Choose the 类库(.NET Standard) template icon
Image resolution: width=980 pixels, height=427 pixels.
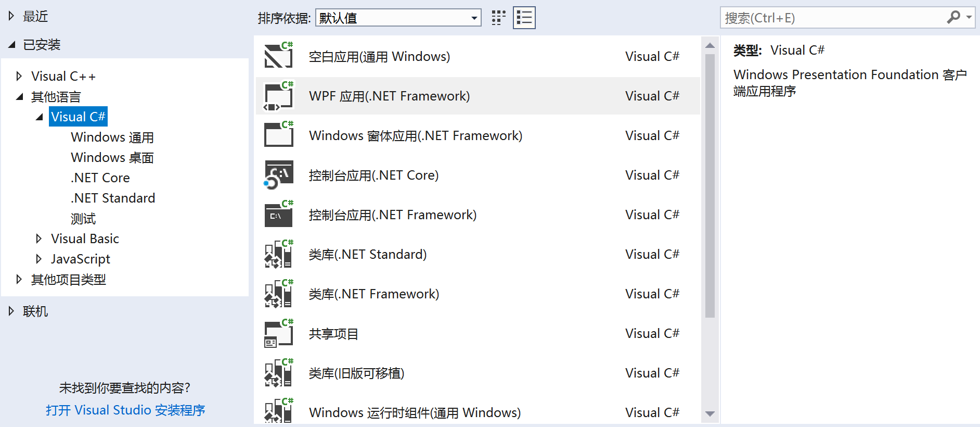coord(278,254)
